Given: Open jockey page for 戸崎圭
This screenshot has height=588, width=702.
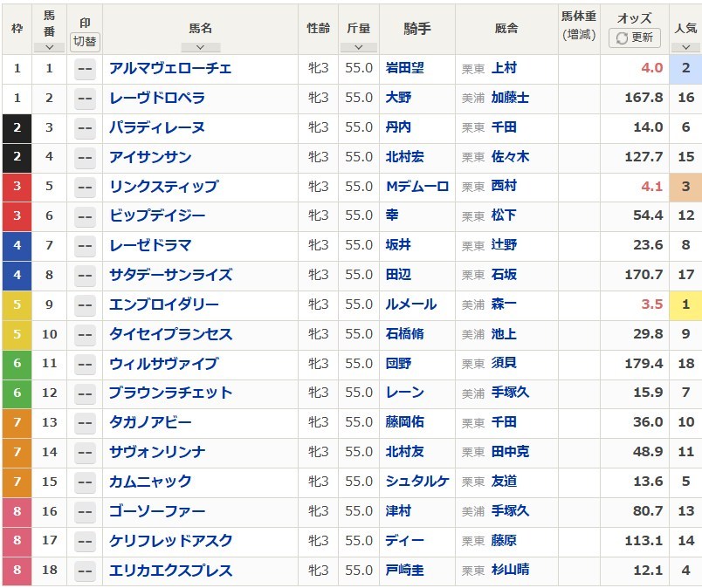Looking at the screenshot, I should pyautogui.click(x=405, y=570).
